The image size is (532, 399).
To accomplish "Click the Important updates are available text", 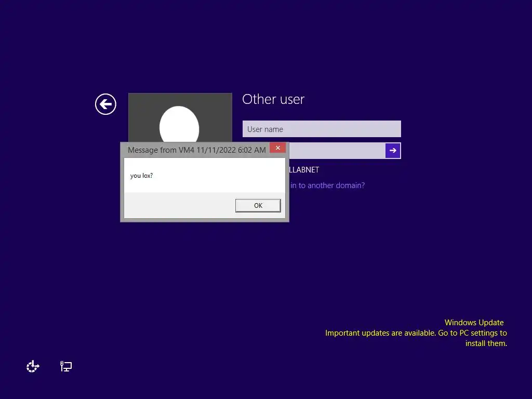I will tap(416, 338).
